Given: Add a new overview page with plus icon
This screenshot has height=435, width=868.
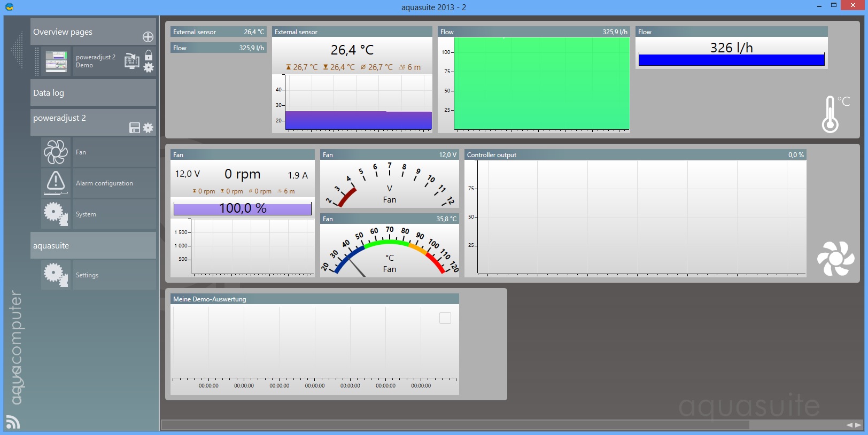Looking at the screenshot, I should (x=148, y=37).
